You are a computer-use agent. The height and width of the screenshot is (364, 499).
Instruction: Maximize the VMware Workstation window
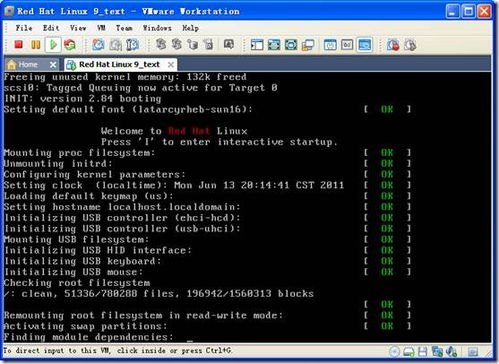468,11
